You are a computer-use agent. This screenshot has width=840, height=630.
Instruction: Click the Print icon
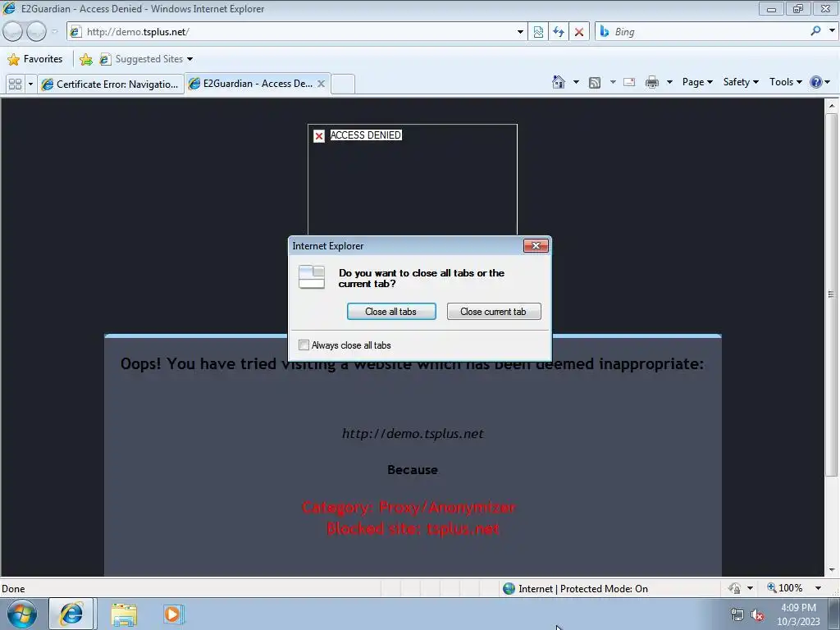pyautogui.click(x=652, y=82)
